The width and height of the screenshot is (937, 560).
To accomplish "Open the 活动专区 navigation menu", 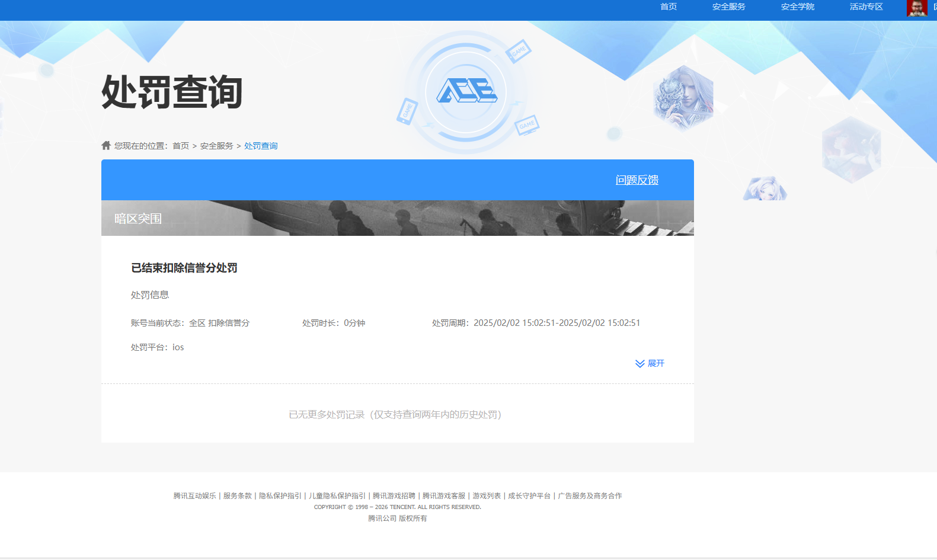I will coord(866,7).
